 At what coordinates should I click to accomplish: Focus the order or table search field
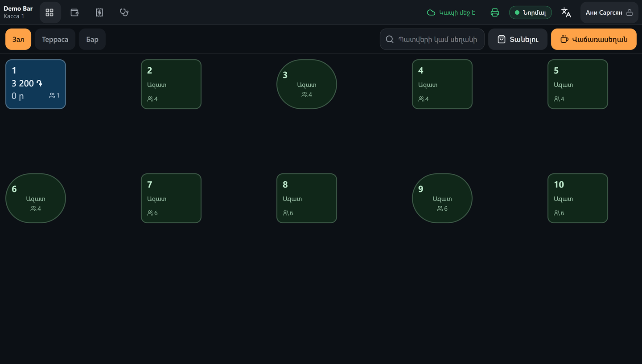tap(432, 39)
